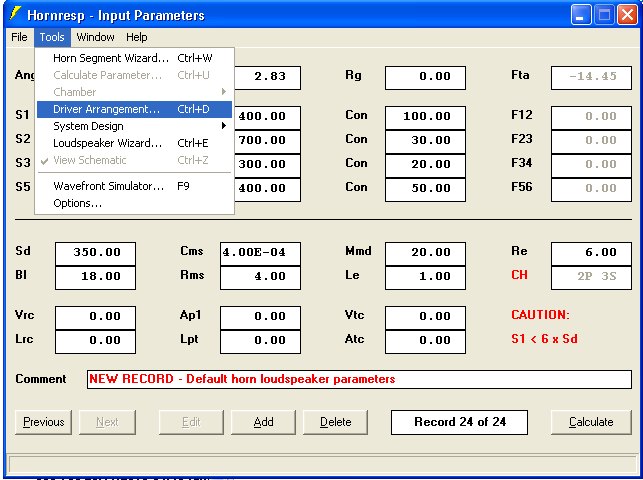Choose Driver Arrangement menu entry
This screenshot has width=643, height=480.
coord(135,109)
